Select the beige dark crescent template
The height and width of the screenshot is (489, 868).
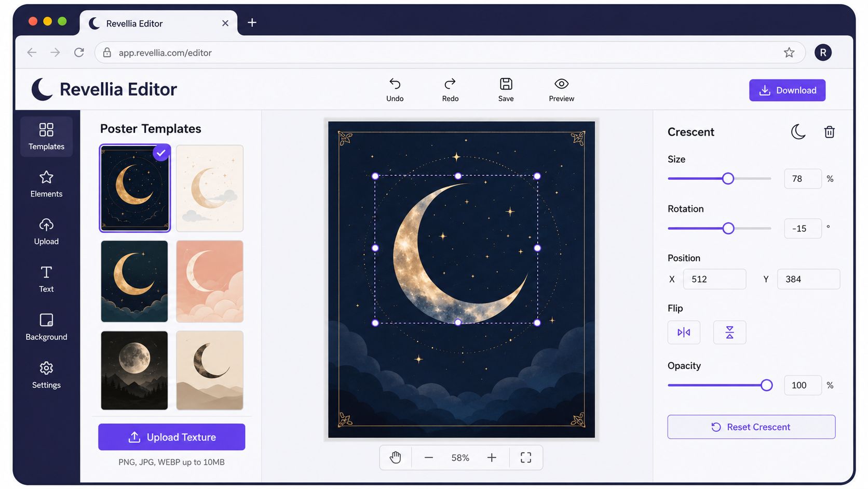(210, 370)
